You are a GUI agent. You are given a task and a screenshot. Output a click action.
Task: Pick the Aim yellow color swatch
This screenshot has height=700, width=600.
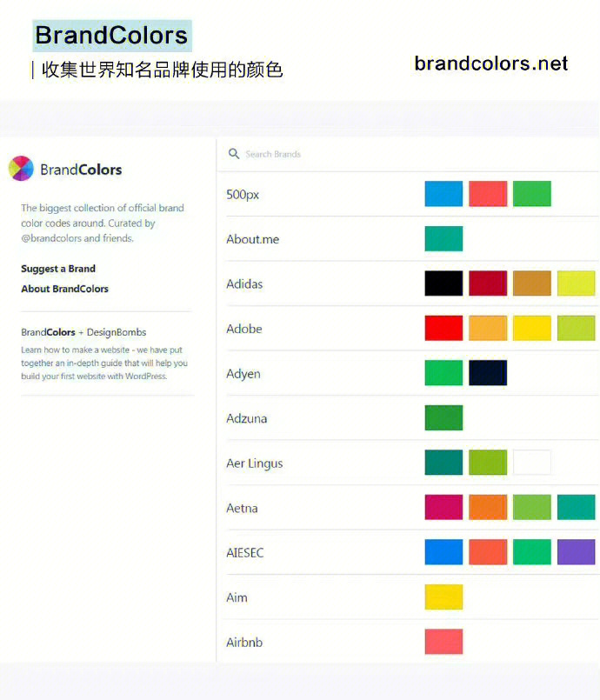pyautogui.click(x=443, y=597)
